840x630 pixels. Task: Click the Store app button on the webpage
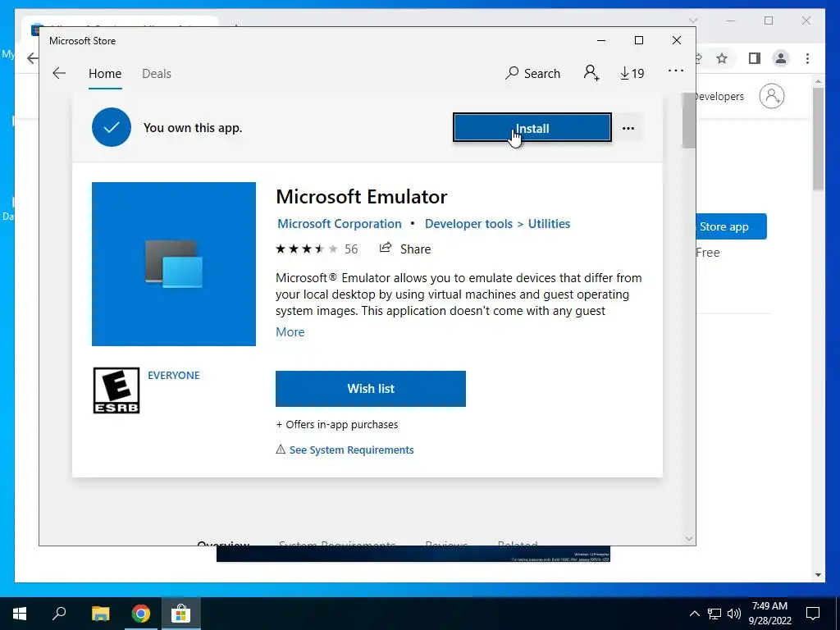(731, 226)
